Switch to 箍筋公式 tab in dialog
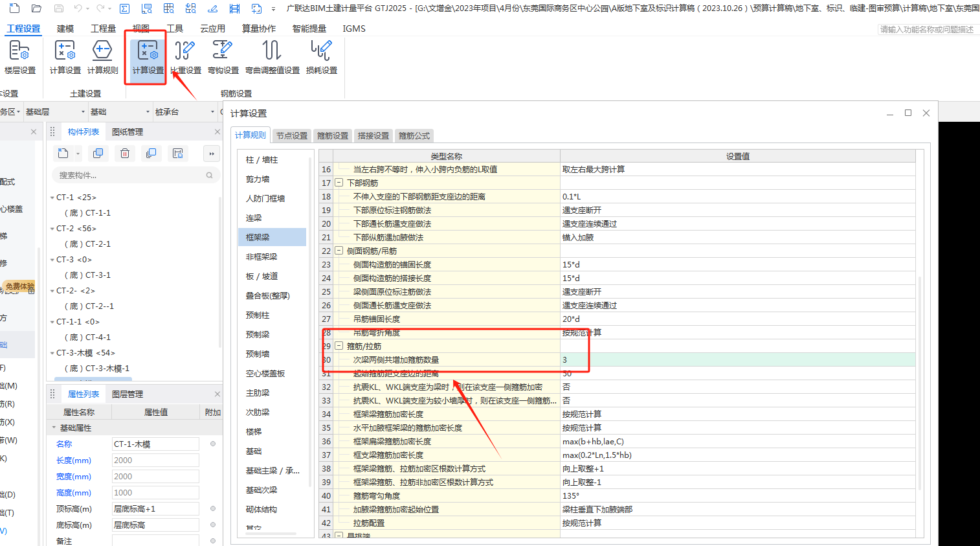The width and height of the screenshot is (980, 546). point(414,135)
